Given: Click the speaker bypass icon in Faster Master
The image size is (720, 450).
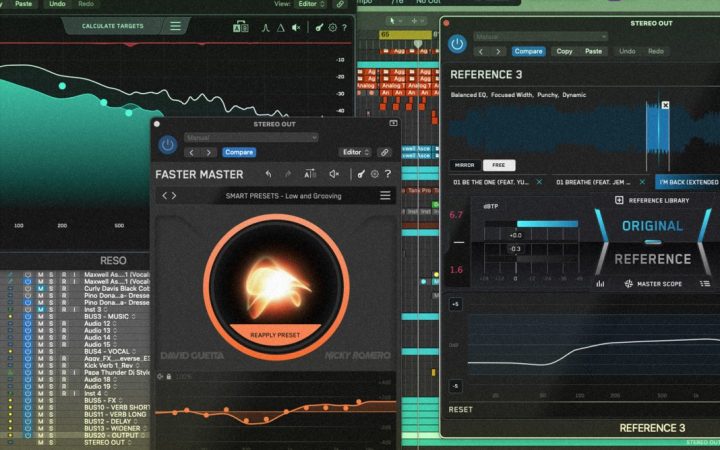Looking at the screenshot, I should click(x=334, y=174).
